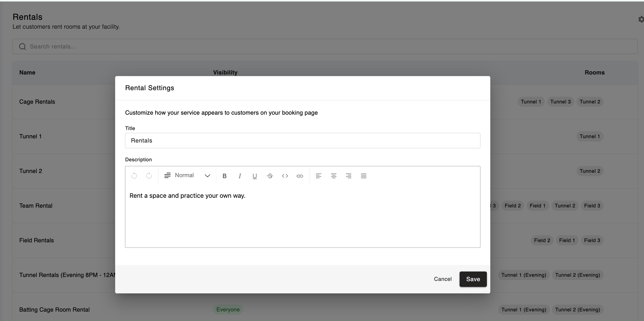Image resolution: width=644 pixels, height=321 pixels.
Task: Expand block format chevron next to Normal
Action: [207, 176]
